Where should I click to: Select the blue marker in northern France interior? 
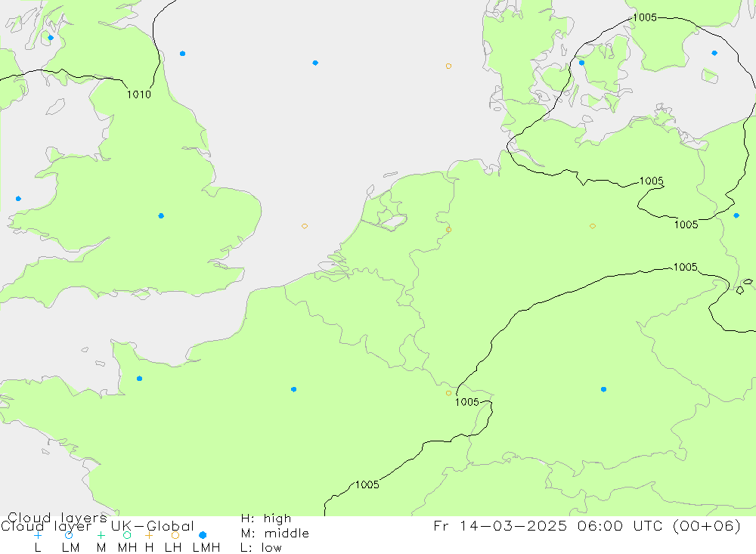point(293,389)
